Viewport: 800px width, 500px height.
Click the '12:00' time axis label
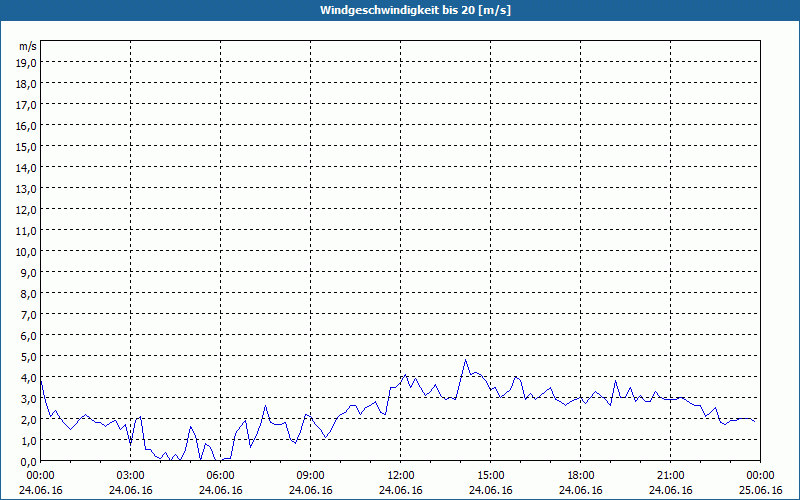(x=401, y=476)
